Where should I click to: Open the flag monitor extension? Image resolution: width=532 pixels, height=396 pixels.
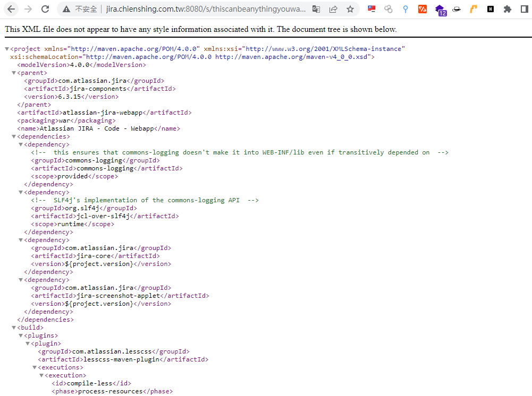371,9
